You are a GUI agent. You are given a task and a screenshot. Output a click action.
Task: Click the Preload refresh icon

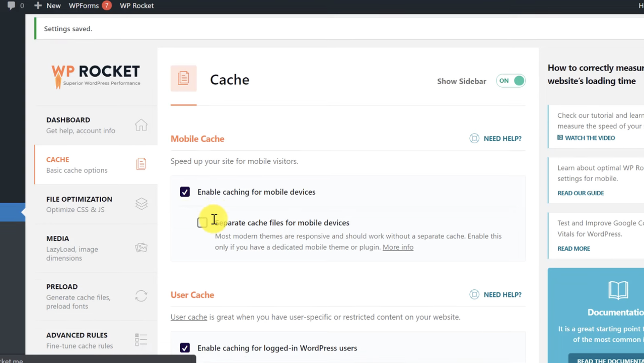click(x=141, y=296)
